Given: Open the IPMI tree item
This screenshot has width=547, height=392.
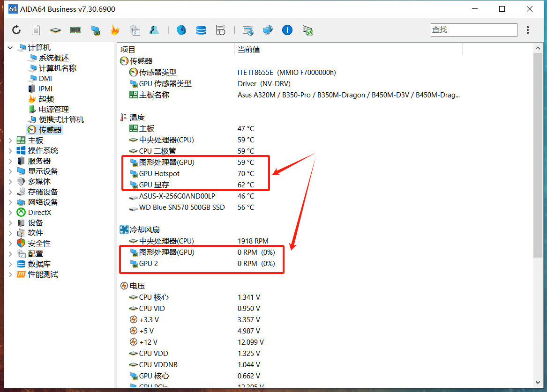Looking at the screenshot, I should 45,89.
